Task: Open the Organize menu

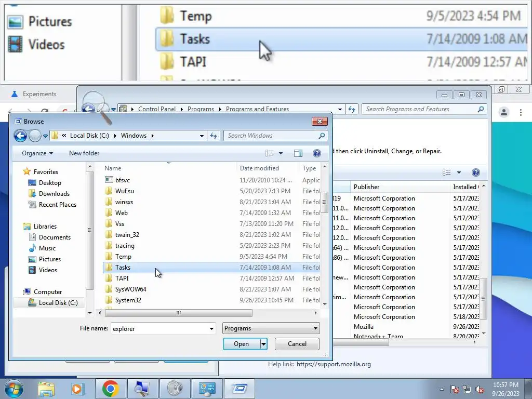Action: click(37, 153)
